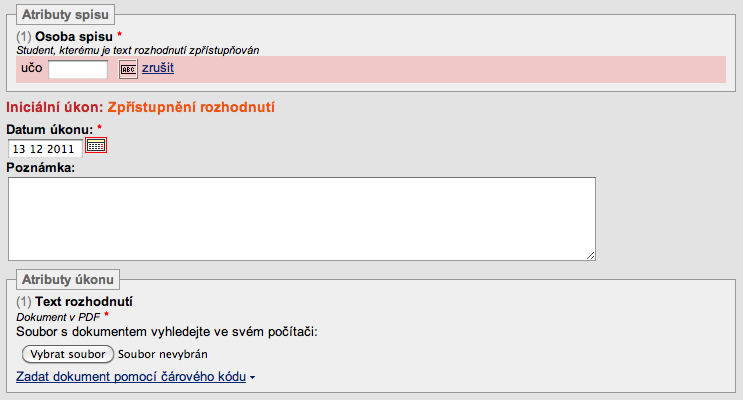This screenshot has height=400, width=743.
Task: Expand the barcode document dropdown arrow
Action: tap(253, 378)
